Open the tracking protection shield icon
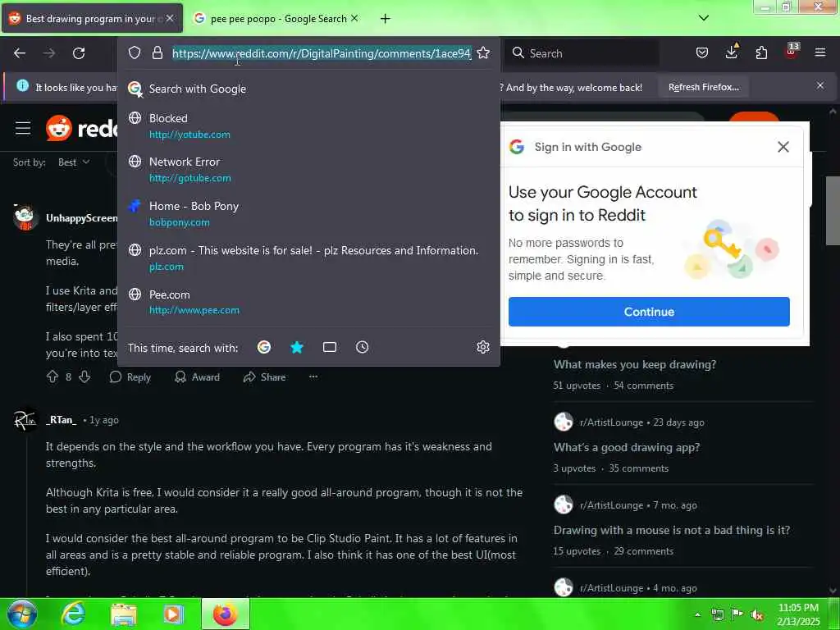 point(135,52)
